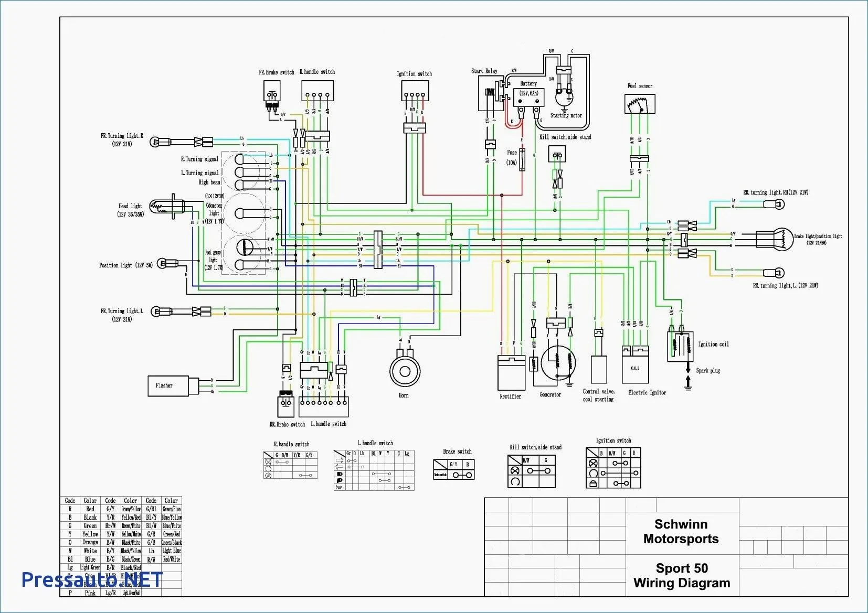
Task: Select the Fuel gauge meter symbol
Action: [245, 247]
